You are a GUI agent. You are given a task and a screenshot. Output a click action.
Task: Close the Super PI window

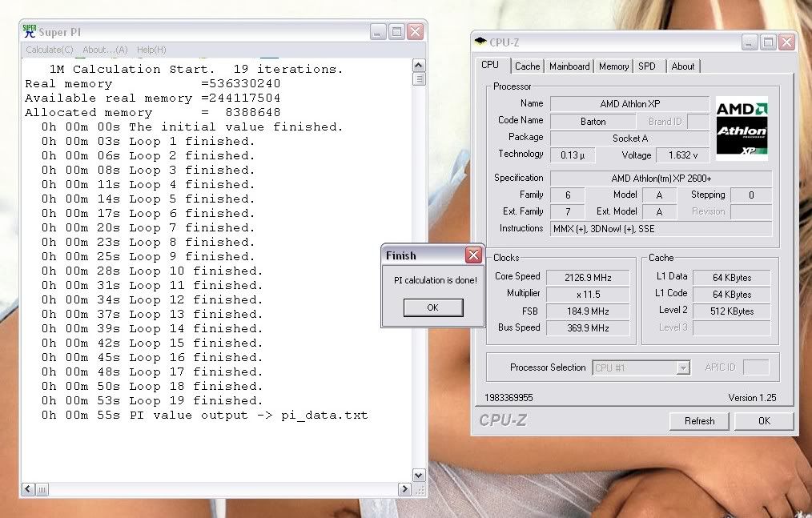pos(416,32)
